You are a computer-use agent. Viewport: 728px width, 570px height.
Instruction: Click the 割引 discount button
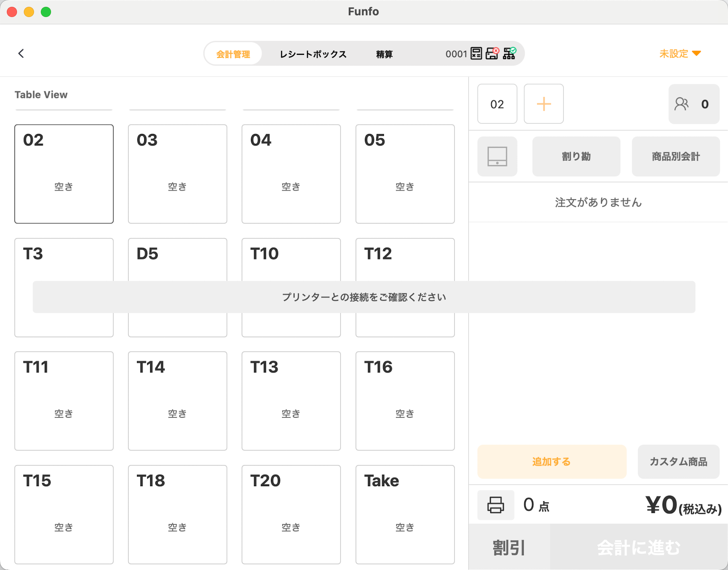[x=509, y=547]
